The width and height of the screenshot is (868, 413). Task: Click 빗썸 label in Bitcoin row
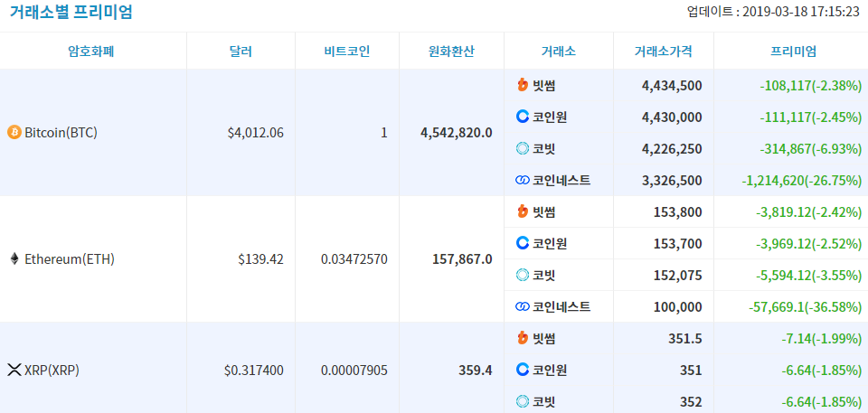point(544,85)
